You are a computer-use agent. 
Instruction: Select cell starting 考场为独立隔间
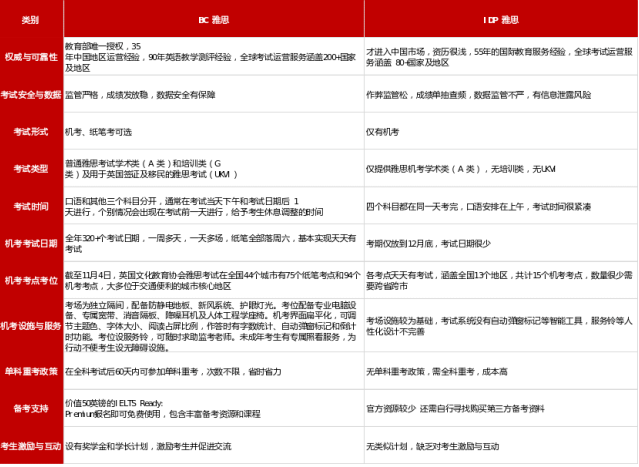coord(214,326)
